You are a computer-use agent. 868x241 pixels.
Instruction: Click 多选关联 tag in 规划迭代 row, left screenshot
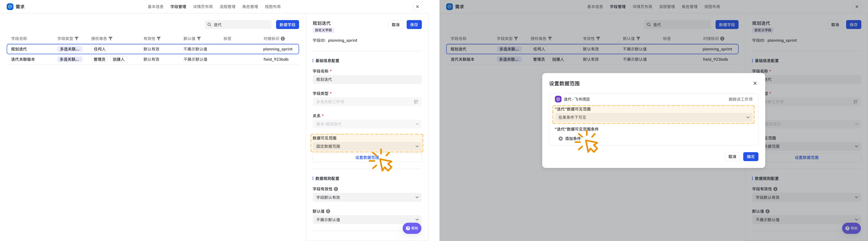click(70, 49)
